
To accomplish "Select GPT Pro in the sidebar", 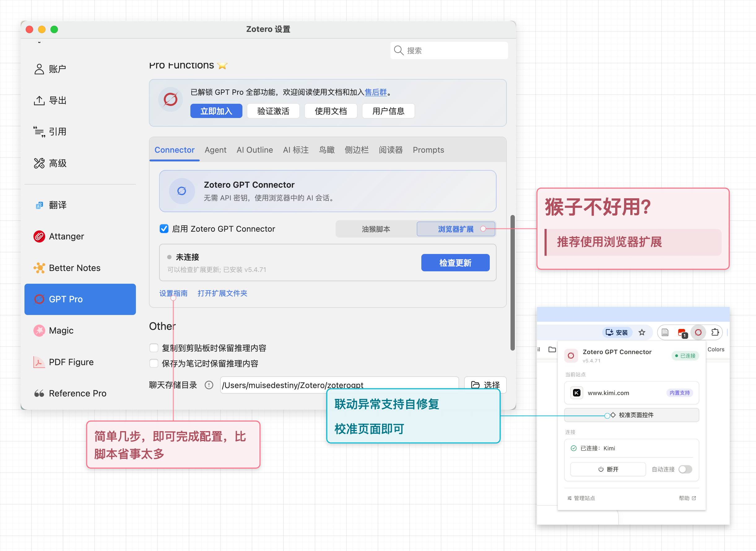I will [x=80, y=299].
